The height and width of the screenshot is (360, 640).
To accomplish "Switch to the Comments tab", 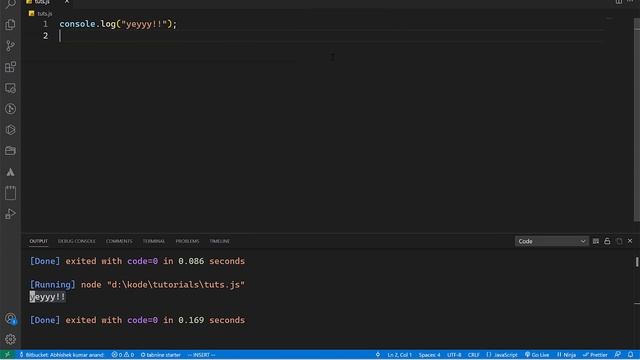I will point(119,241).
